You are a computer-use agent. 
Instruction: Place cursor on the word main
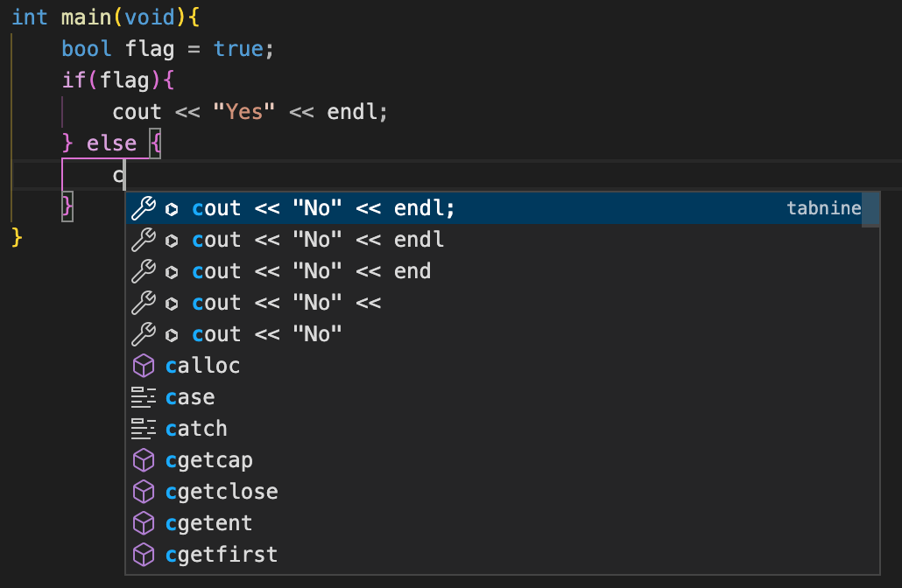(x=87, y=17)
